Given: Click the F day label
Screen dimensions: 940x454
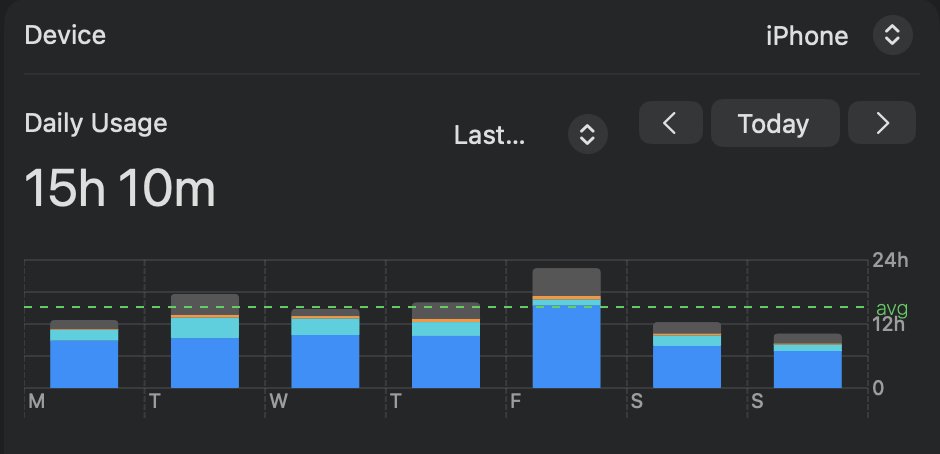Looking at the screenshot, I should click(516, 401).
